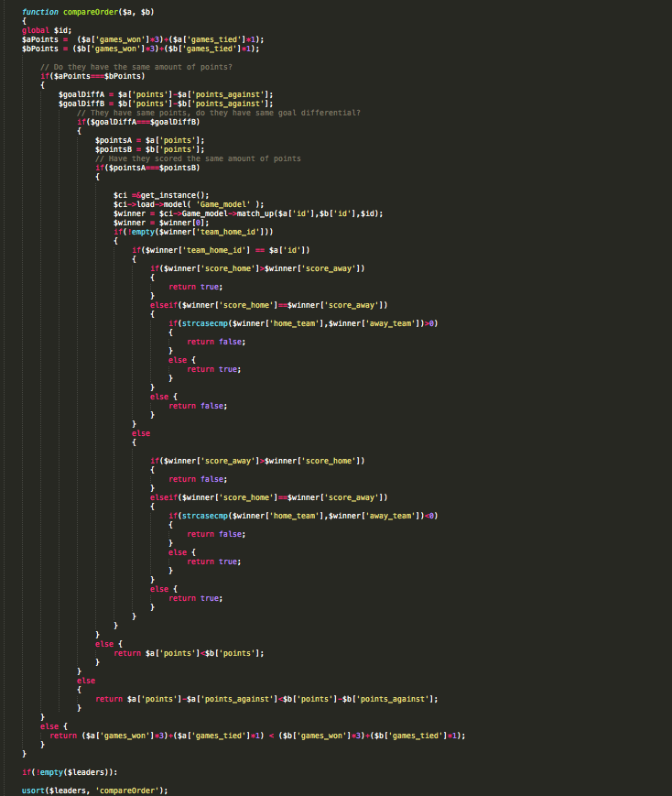
Task: Click the 'if($pointsA===$pointsB)' condition
Action: coord(147,168)
